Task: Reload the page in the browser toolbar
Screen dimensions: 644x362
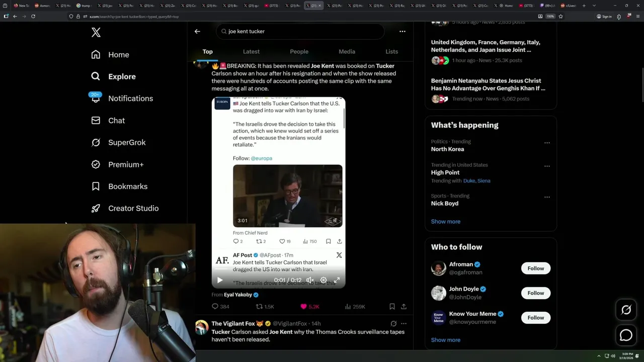Action: pyautogui.click(x=33, y=16)
